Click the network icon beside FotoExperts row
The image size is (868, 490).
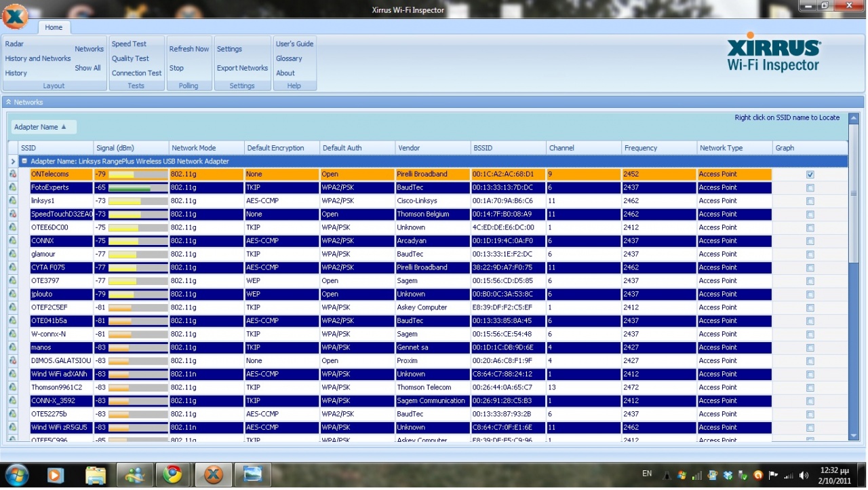pos(12,187)
